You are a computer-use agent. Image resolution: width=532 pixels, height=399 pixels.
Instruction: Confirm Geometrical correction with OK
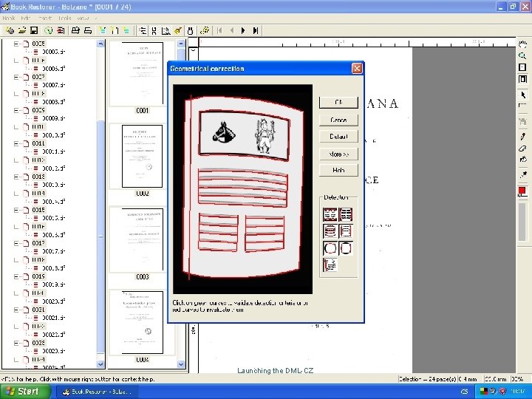[338, 103]
